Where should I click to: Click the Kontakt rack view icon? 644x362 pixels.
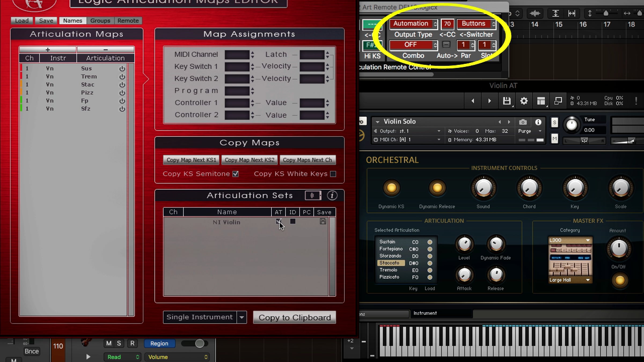tap(541, 101)
